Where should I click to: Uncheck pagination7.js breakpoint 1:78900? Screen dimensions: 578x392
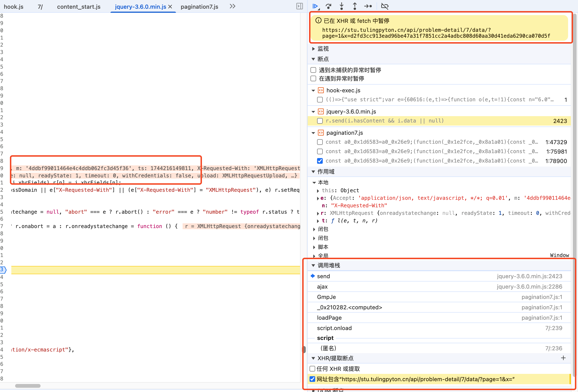click(x=320, y=161)
